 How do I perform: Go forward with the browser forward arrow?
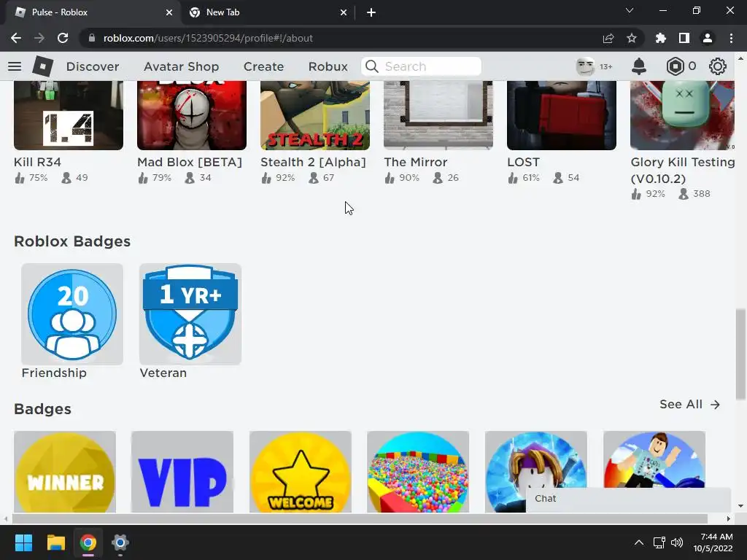(x=39, y=38)
